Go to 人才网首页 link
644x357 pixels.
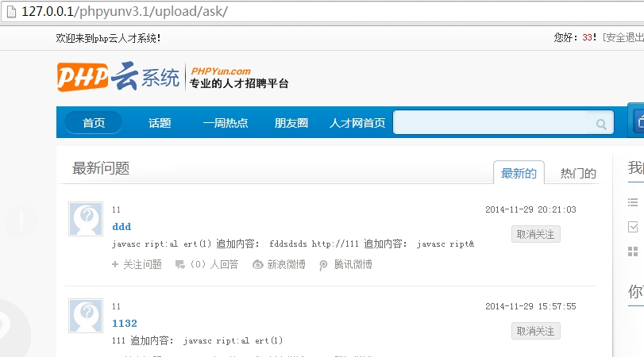(x=357, y=123)
